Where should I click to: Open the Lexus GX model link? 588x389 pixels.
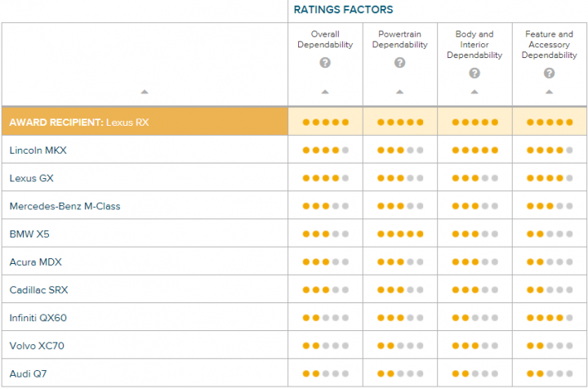coord(32,178)
